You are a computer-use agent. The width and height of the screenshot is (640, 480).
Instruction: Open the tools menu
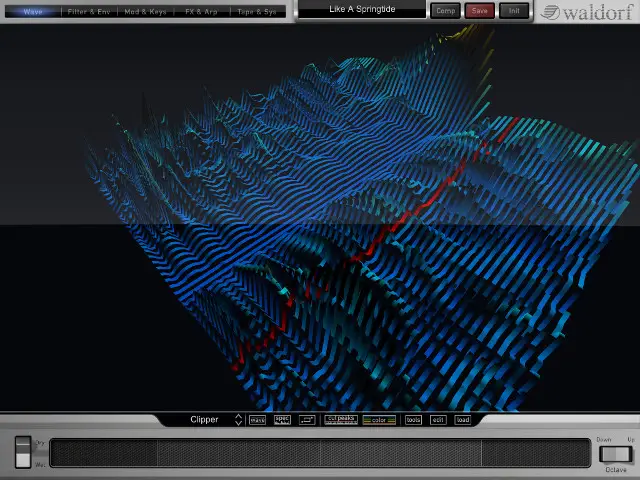click(x=413, y=420)
